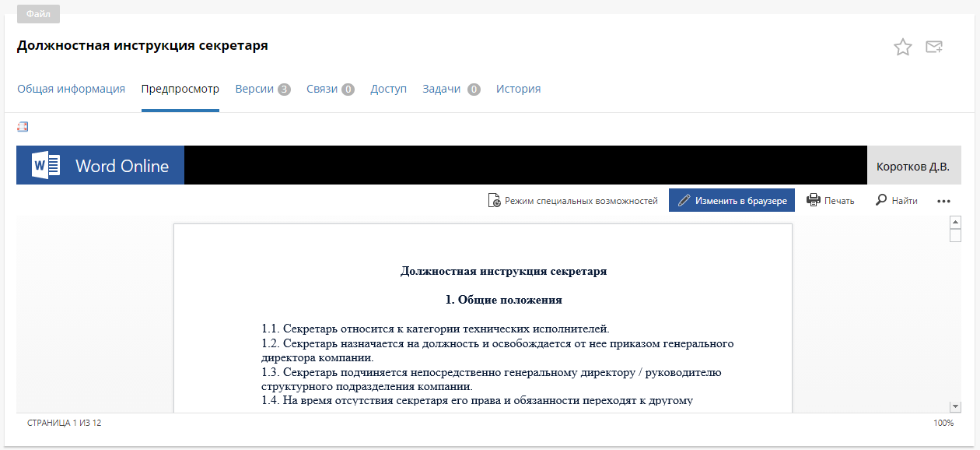Image resolution: width=980 pixels, height=450 pixels.
Task: Add document to favorites with star icon
Action: click(903, 47)
